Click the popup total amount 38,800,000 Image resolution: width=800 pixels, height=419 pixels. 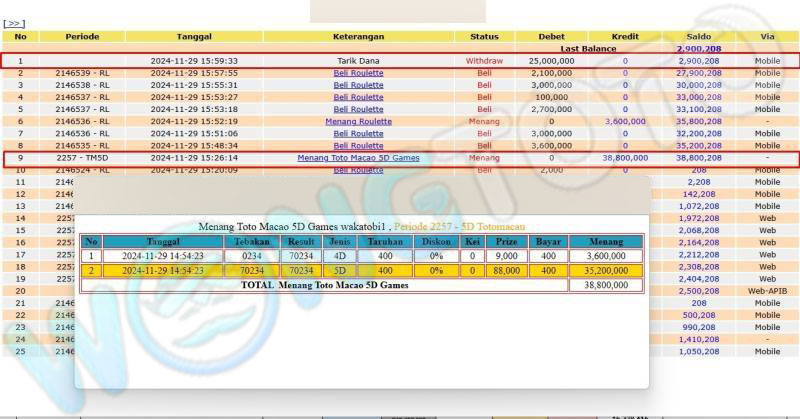pyautogui.click(x=604, y=285)
